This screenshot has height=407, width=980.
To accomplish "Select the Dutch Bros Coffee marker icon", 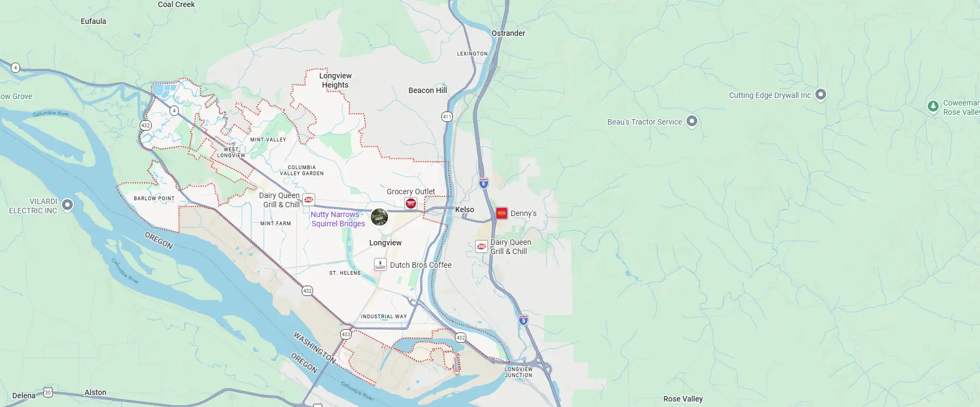I will (x=380, y=265).
